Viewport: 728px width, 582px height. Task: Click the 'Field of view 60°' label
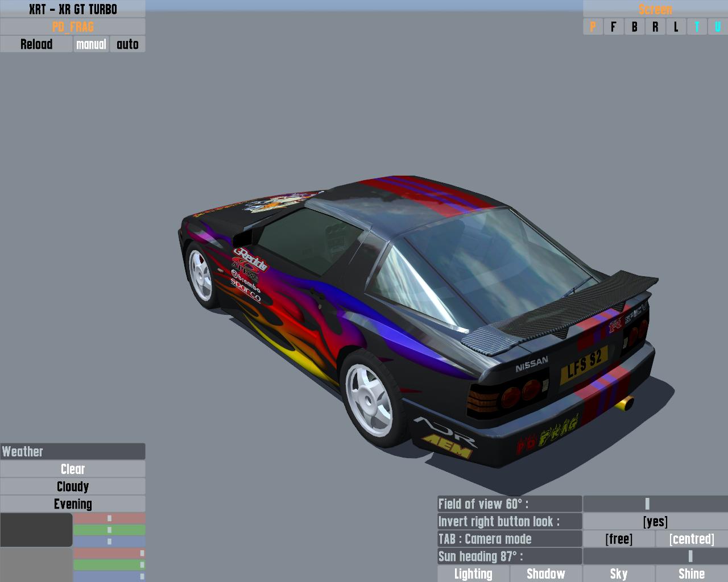point(510,504)
